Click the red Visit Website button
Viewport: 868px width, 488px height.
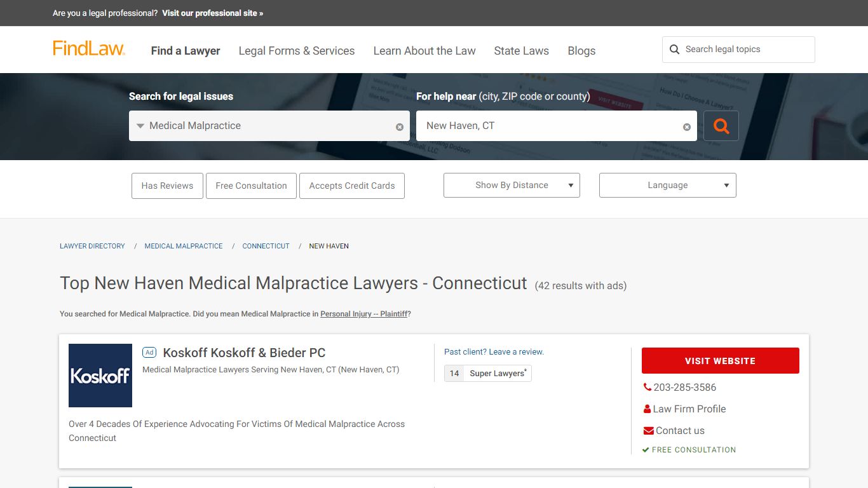721,360
